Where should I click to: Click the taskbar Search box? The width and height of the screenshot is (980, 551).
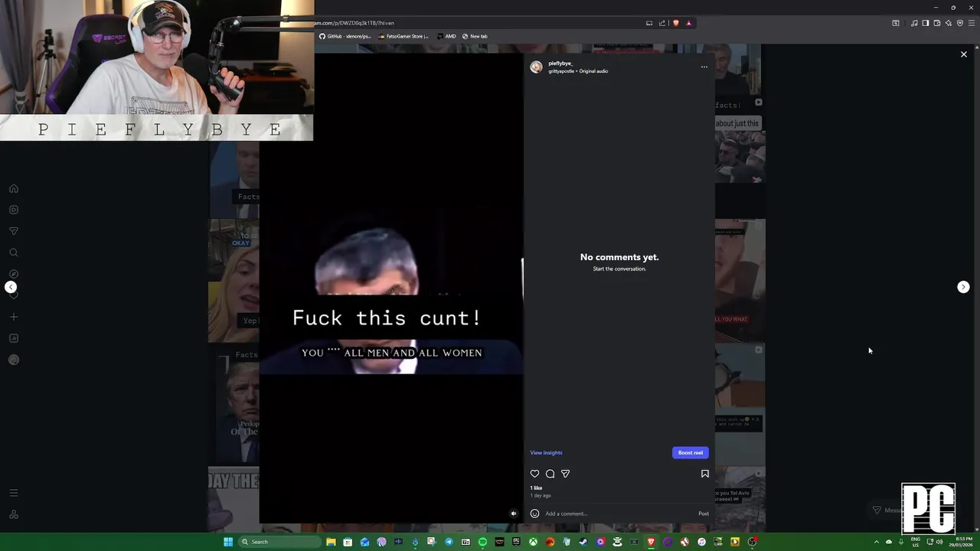(279, 542)
